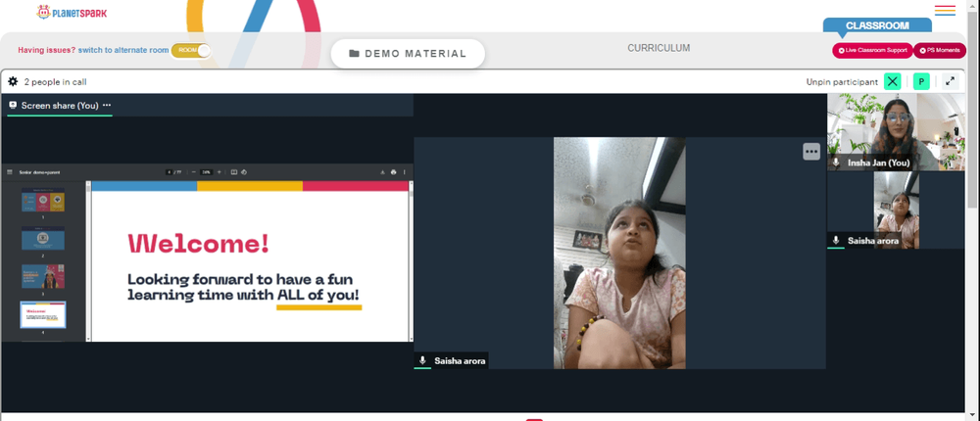The height and width of the screenshot is (421, 980).
Task: Open three-dot options on Saisha's video
Action: pyautogui.click(x=811, y=151)
